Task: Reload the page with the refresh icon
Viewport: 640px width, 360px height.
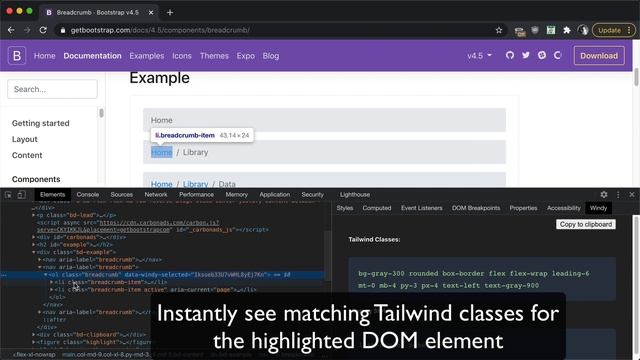Action: click(x=43, y=30)
